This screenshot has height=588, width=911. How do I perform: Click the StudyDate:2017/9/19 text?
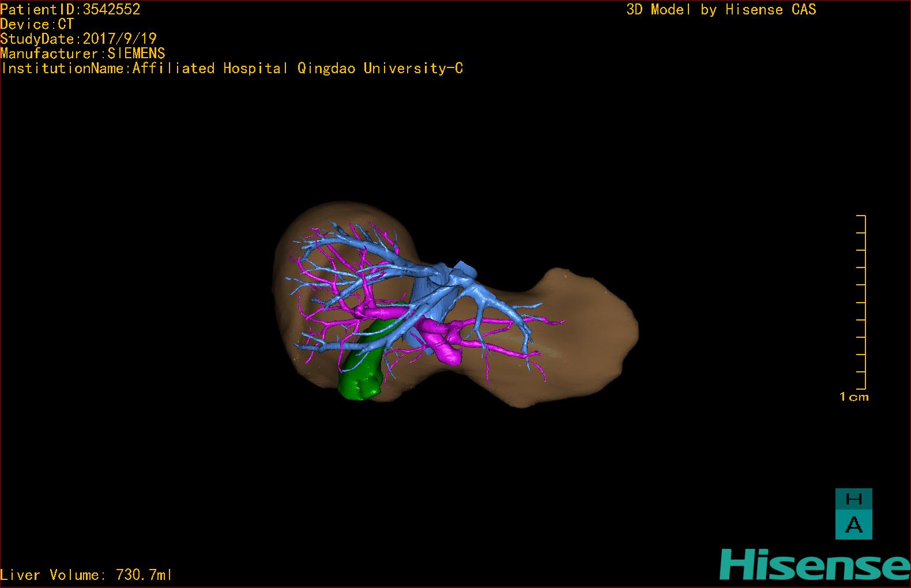pyautogui.click(x=78, y=39)
